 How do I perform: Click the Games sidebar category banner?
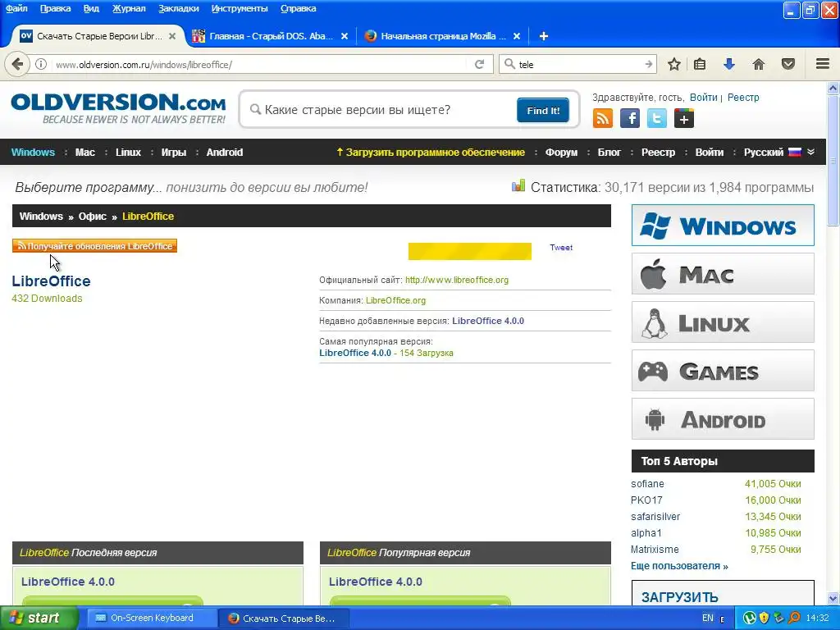coord(723,370)
